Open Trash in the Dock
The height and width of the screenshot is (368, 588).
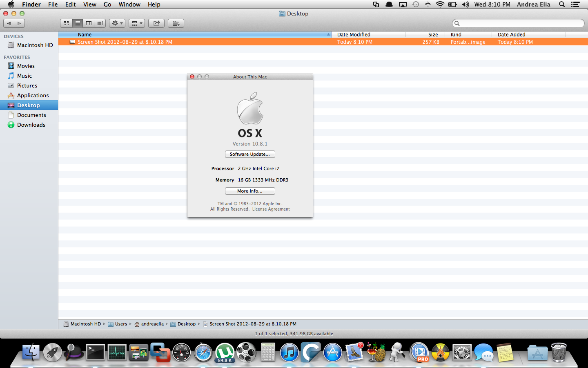(x=559, y=352)
